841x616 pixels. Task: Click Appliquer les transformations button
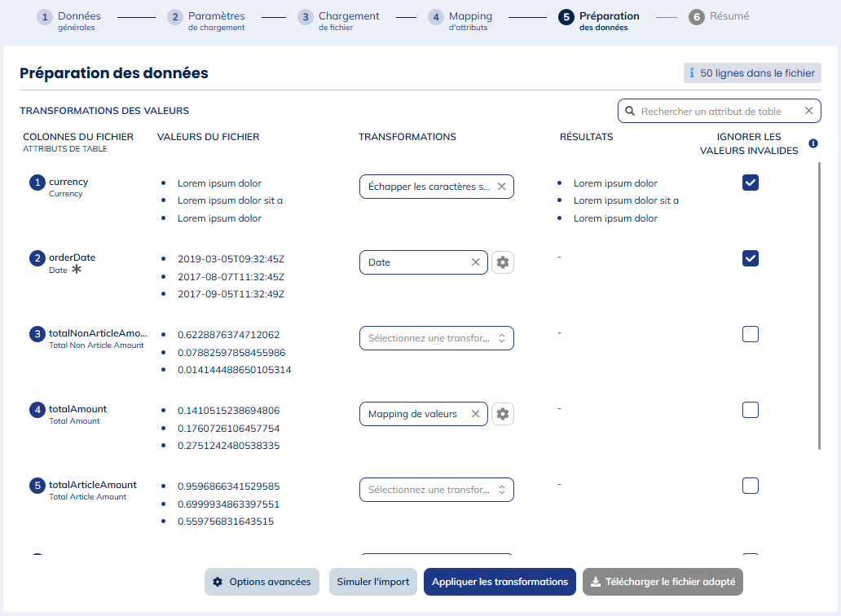(x=500, y=582)
